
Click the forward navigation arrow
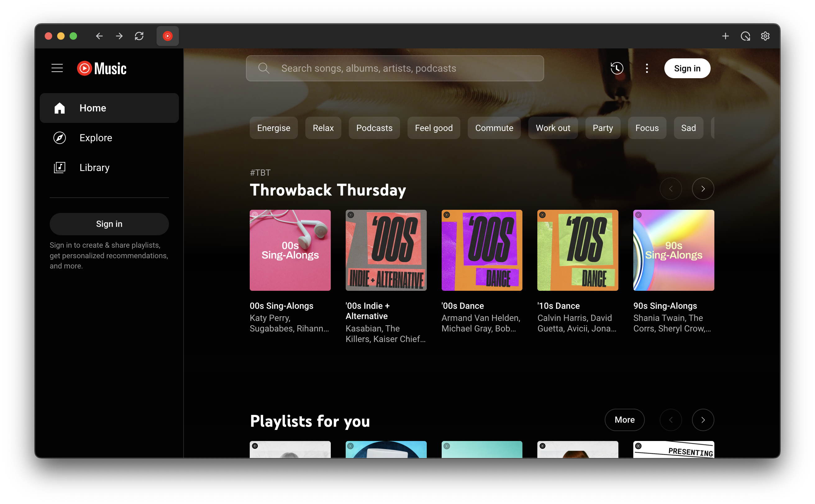click(119, 36)
